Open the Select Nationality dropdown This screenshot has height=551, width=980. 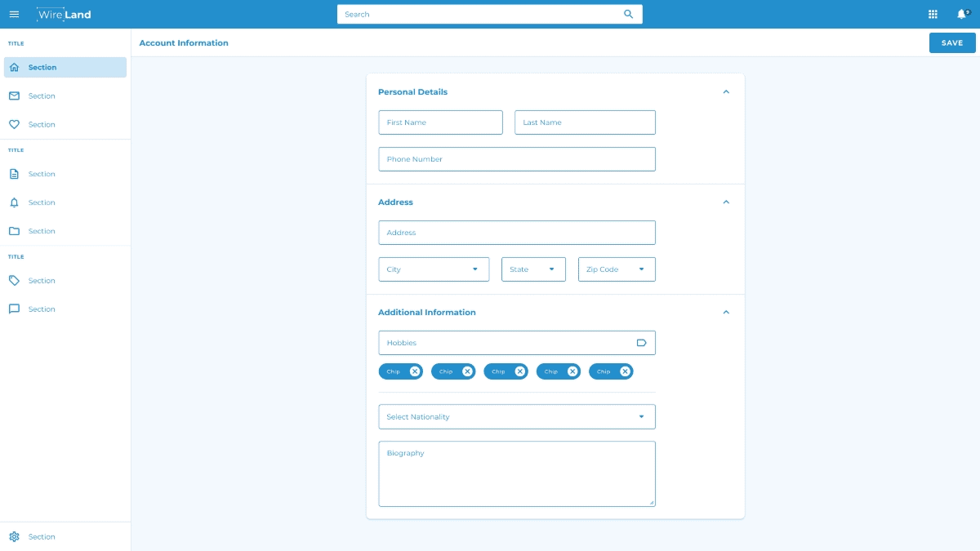517,416
